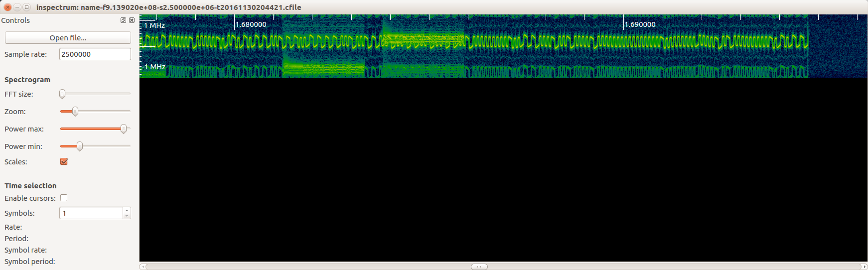Click the Time selection section heading
This screenshot has height=270, width=868.
click(x=30, y=186)
